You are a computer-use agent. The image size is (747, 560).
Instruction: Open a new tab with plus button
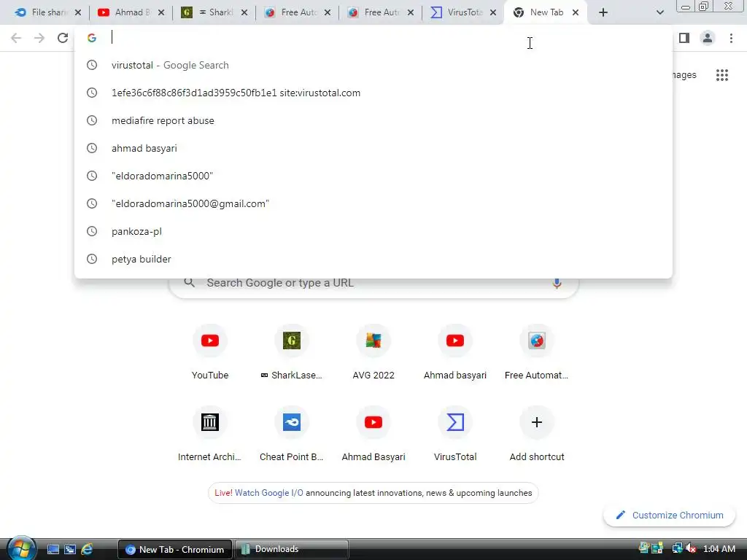tap(603, 12)
